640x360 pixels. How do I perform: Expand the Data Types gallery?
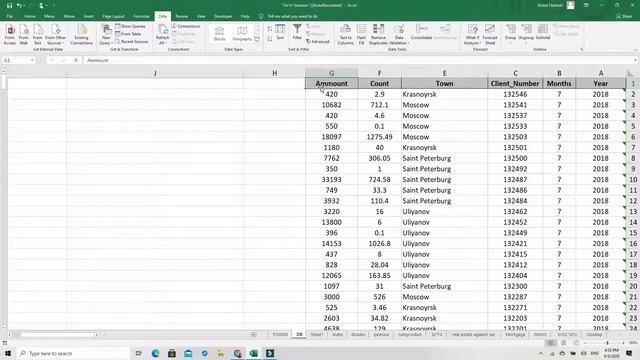coord(257,39)
